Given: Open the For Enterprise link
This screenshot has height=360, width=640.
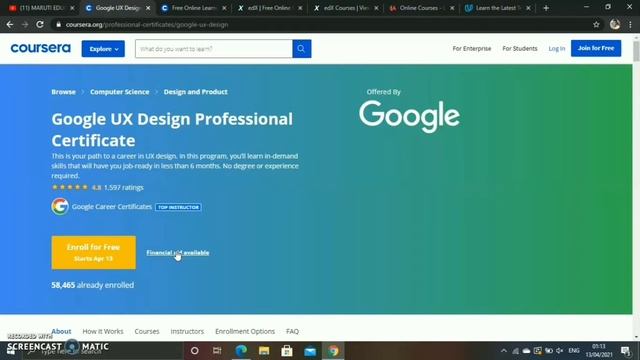Looking at the screenshot, I should pos(471,48).
